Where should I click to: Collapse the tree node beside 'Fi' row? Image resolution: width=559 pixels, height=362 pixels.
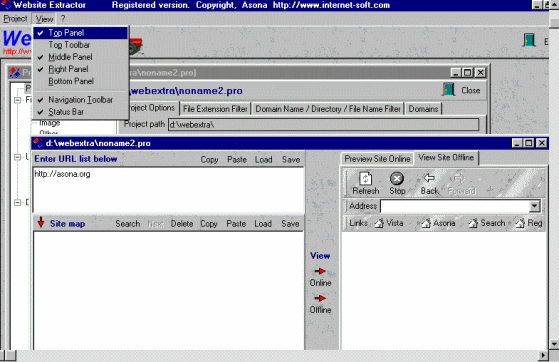click(x=17, y=100)
